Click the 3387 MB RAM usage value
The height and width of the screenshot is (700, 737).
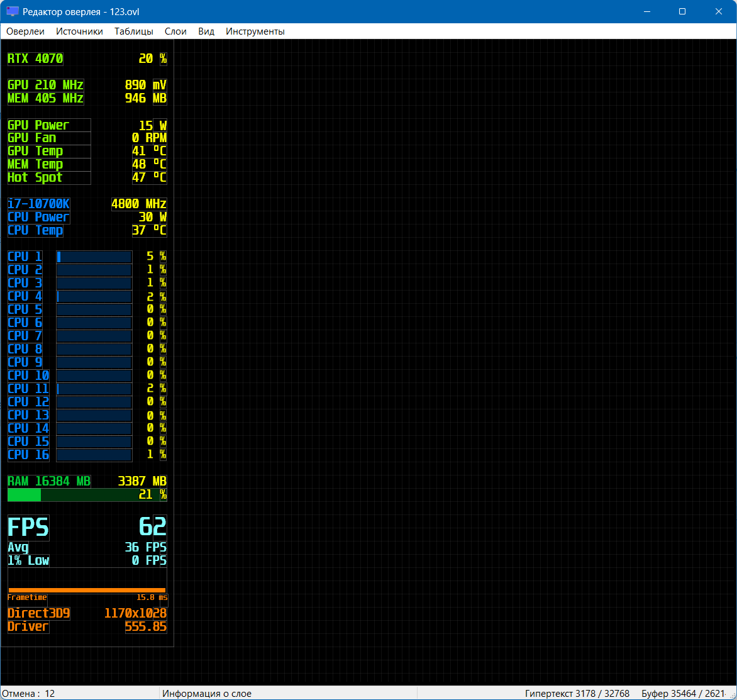142,481
